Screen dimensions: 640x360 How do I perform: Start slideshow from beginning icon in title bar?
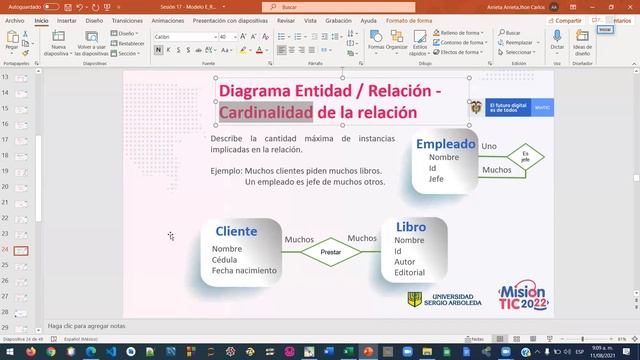pyautogui.click(x=107, y=7)
